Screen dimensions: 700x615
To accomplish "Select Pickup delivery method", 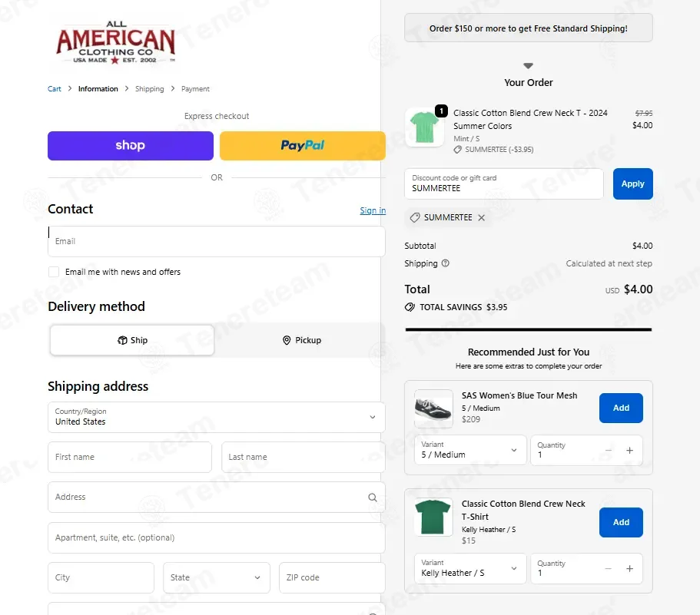I will pyautogui.click(x=302, y=340).
